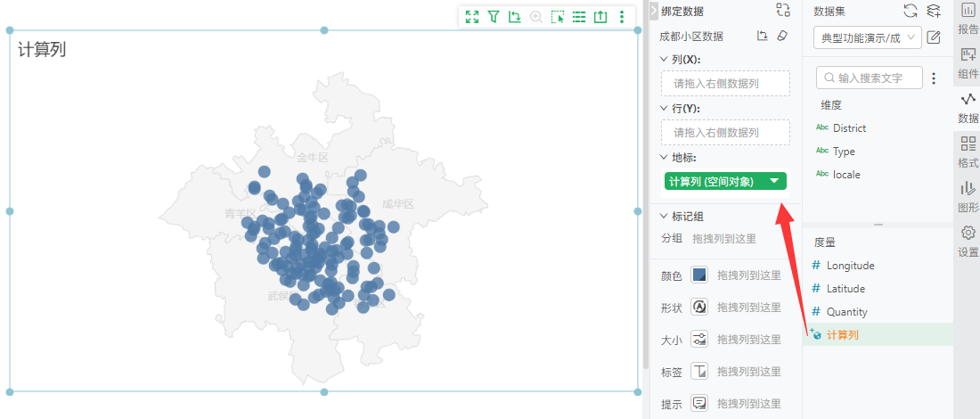Click the swap icon beside 成都小区数据
This screenshot has height=419, width=980.
point(762,36)
